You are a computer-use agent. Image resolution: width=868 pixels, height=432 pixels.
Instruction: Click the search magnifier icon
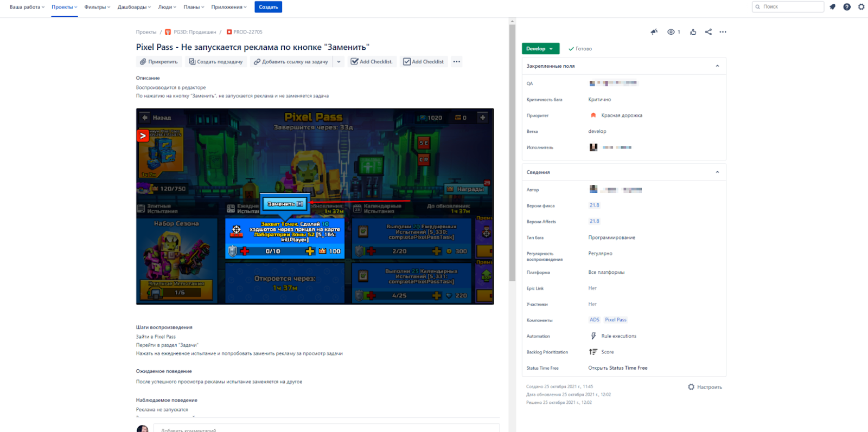coord(758,7)
